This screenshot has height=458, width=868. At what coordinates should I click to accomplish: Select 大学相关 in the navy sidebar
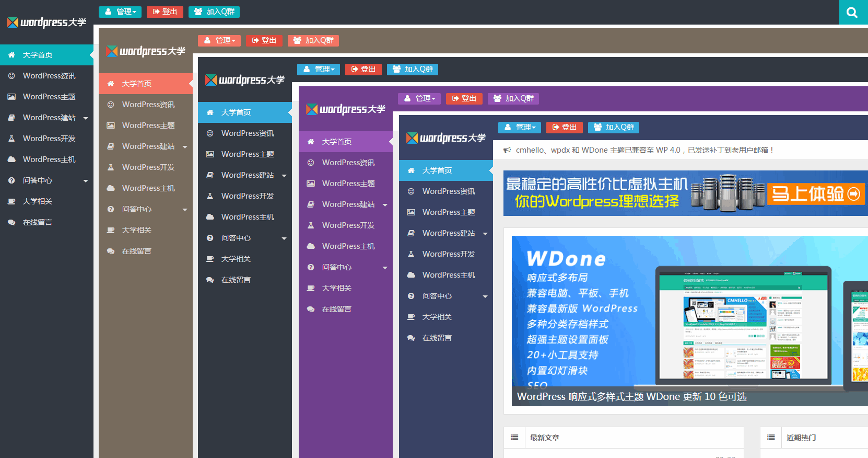pos(446,317)
